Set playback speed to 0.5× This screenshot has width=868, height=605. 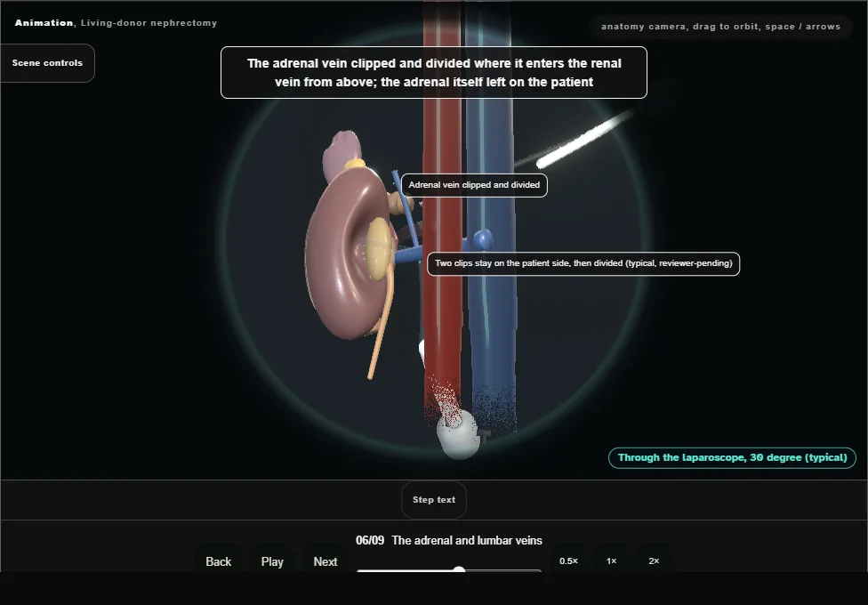point(568,561)
